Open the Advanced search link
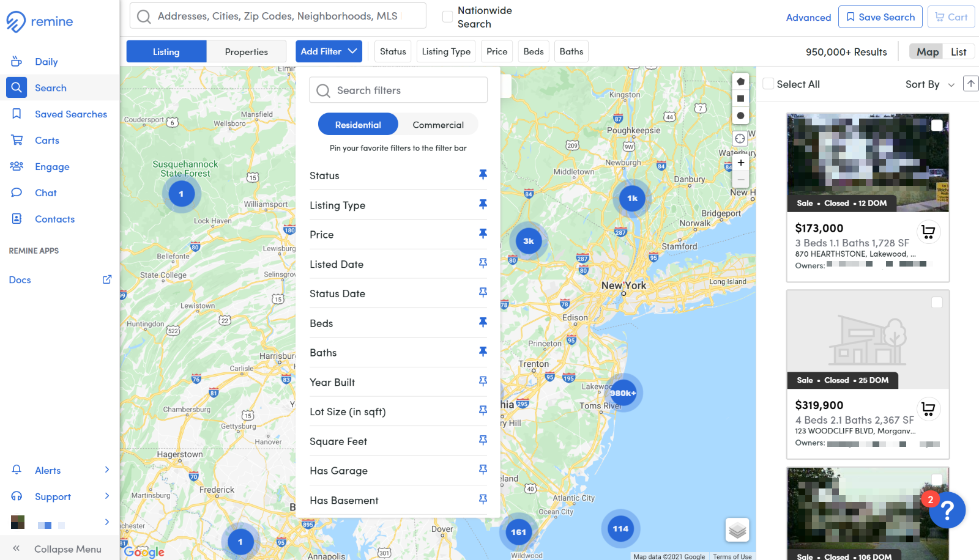This screenshot has width=979, height=560. 808,18
